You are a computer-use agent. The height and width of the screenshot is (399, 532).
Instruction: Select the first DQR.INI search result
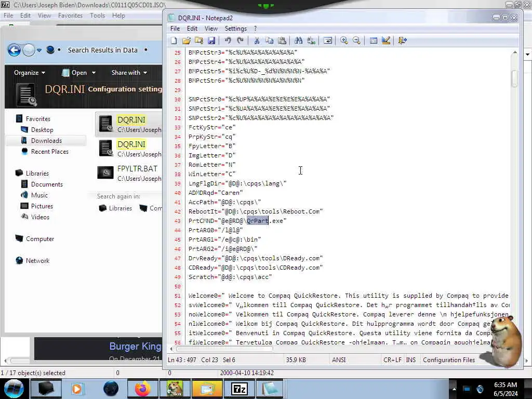[x=129, y=124]
